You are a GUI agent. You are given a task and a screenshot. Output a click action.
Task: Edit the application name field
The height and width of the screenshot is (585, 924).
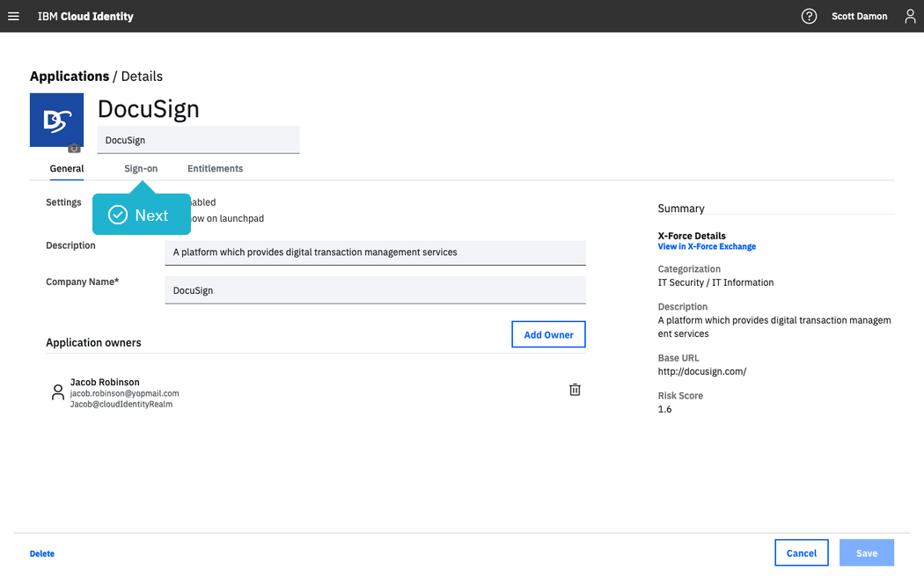[x=198, y=140]
